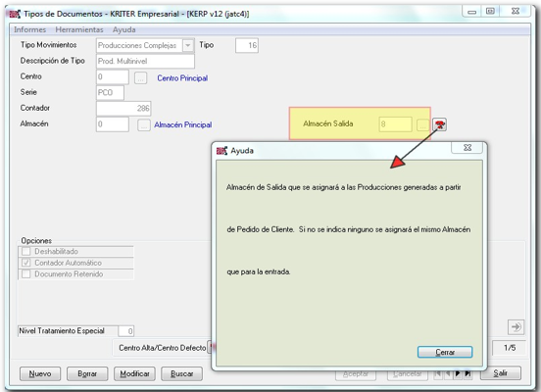
Task: Close the Ayuda dialog with X
Action: (x=467, y=148)
